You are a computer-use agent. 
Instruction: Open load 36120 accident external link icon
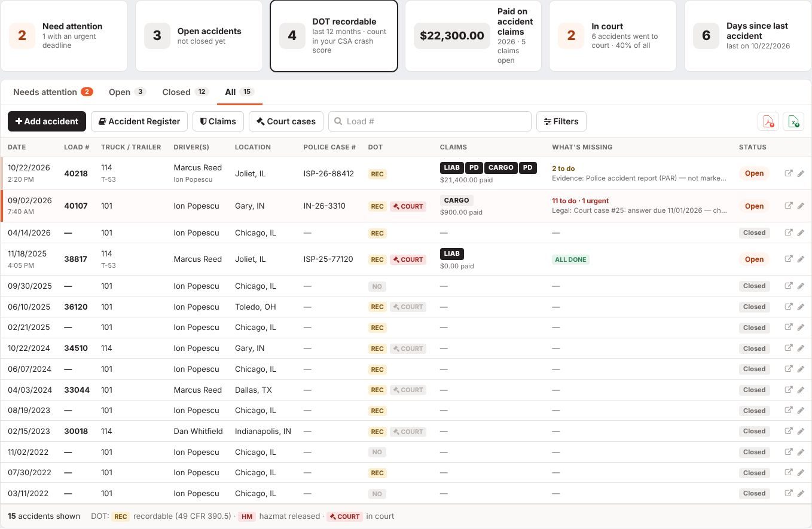(x=789, y=307)
